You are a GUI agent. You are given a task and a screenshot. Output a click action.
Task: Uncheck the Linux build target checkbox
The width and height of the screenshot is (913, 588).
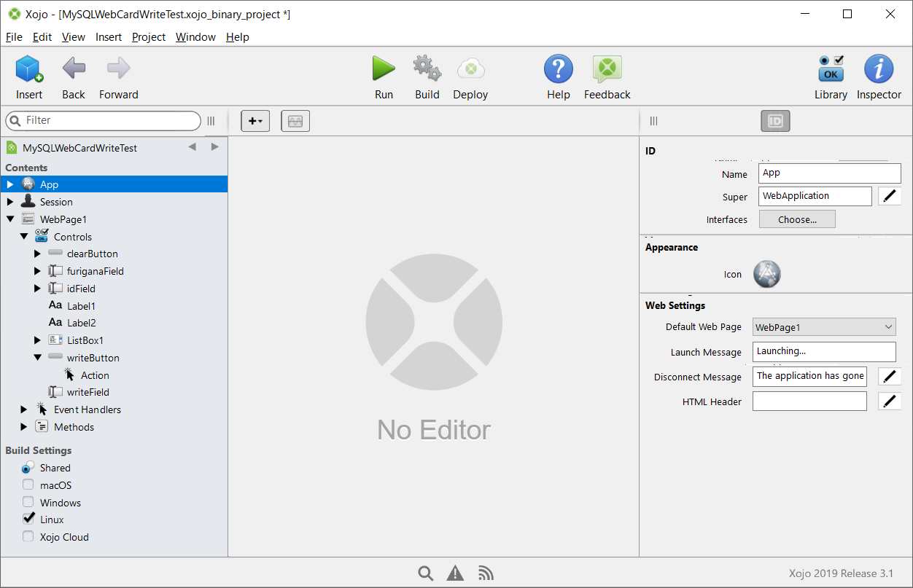point(28,519)
